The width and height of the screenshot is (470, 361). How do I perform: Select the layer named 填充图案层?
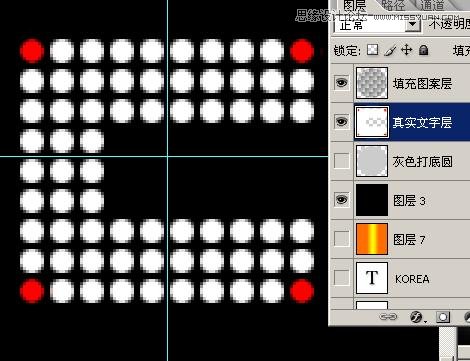point(422,83)
